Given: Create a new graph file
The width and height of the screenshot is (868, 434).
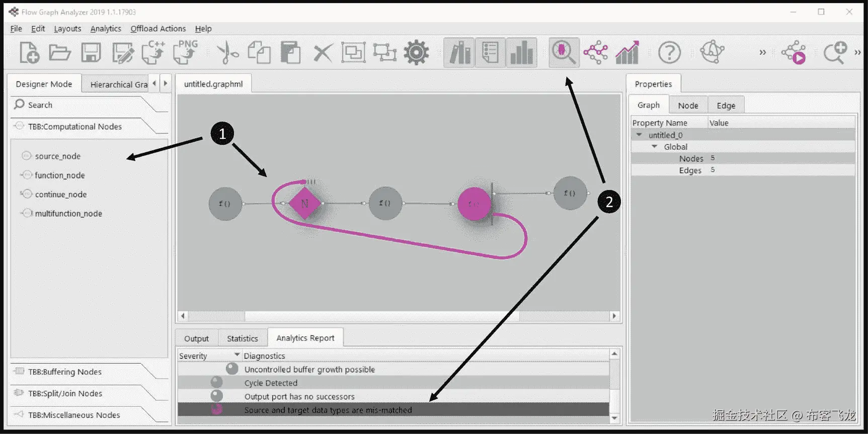Looking at the screenshot, I should pos(29,53).
